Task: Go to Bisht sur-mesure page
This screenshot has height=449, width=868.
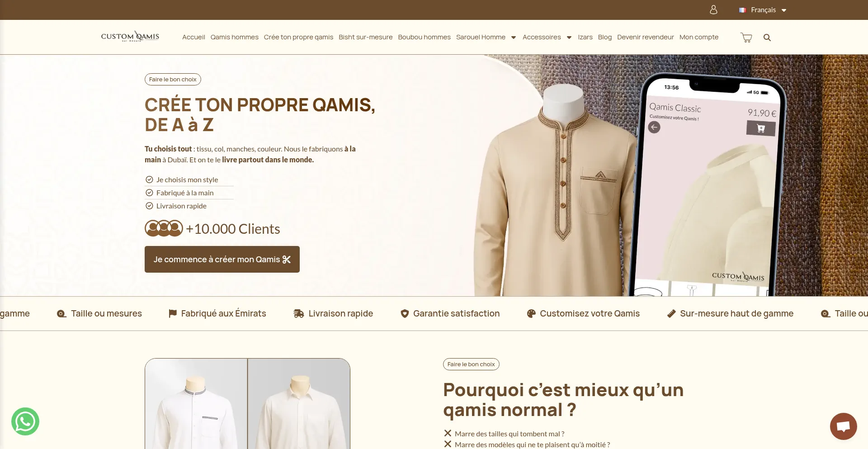Action: pos(366,37)
